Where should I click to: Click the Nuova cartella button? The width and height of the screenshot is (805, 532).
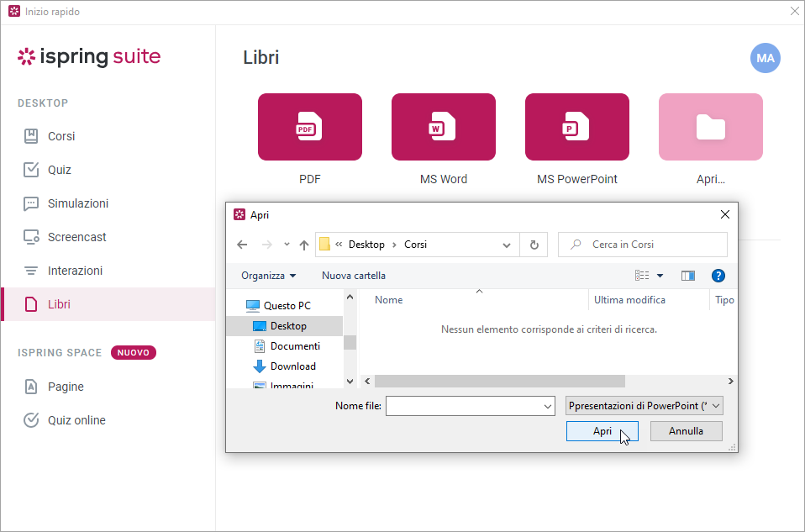[x=354, y=276]
